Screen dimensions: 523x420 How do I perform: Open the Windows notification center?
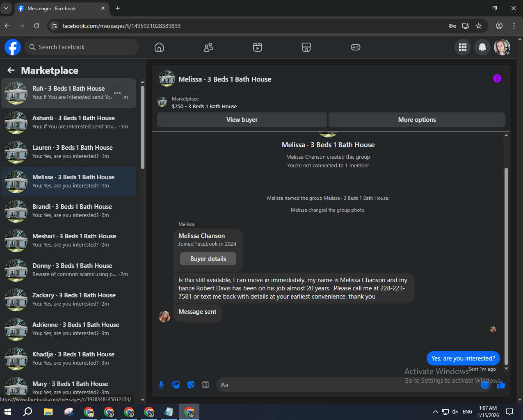509,412
